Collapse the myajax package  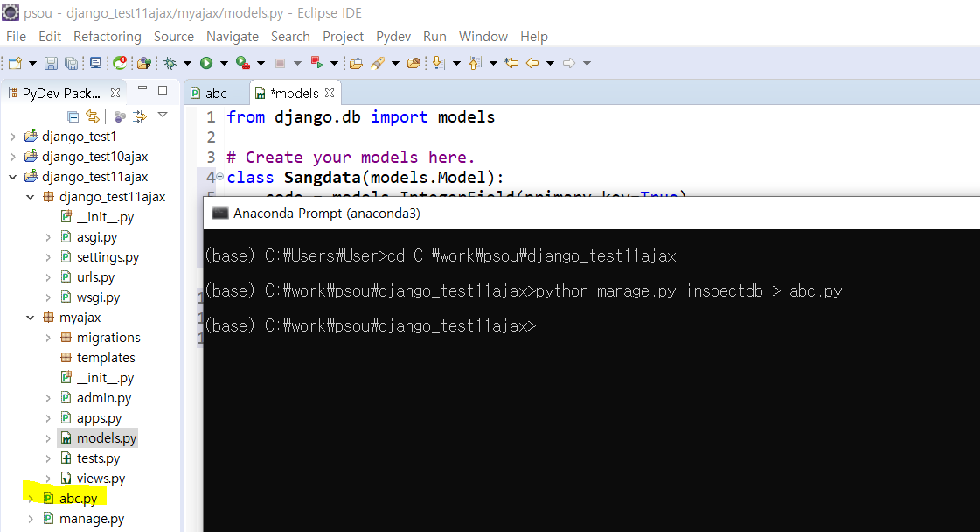tap(30, 318)
